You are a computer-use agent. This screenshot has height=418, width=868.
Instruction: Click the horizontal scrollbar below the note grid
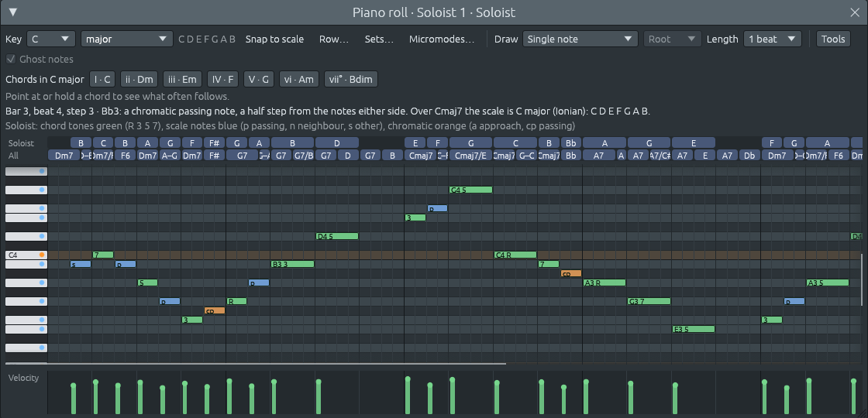click(256, 364)
